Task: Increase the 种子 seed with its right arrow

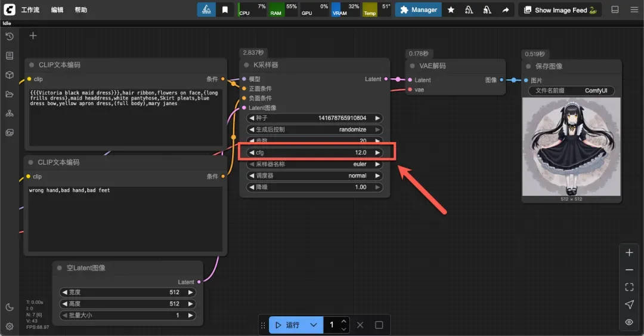Action: coord(377,118)
